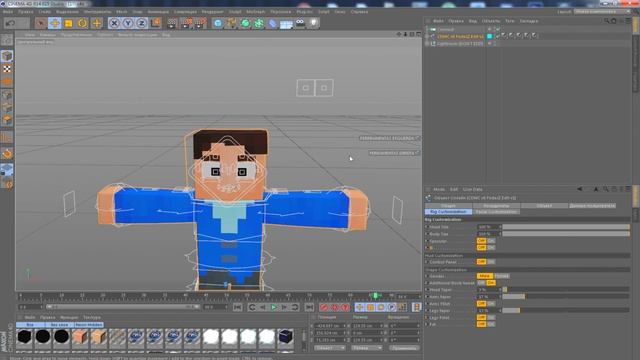Image resolution: width=640 pixels, height=360 pixels.
Task: Set Specular option to Off
Action: 481,241
